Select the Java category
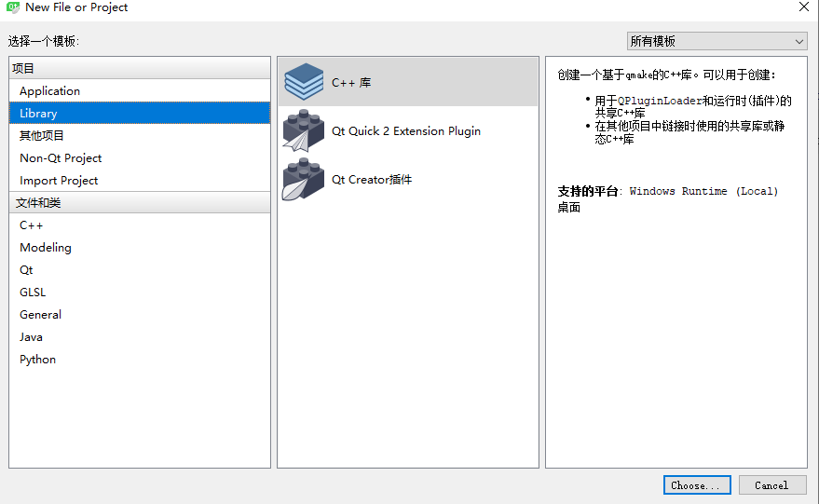Viewport: 819px width, 504px height. (x=140, y=337)
